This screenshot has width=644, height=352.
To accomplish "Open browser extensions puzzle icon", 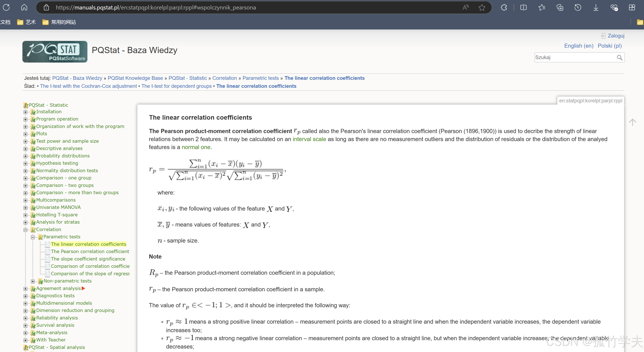I will click(x=504, y=7).
